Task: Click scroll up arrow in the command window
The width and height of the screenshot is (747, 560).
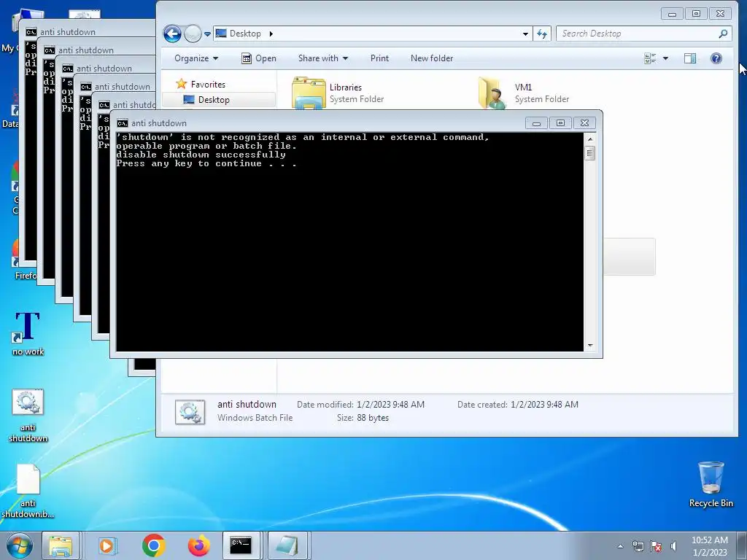Action: (589, 139)
